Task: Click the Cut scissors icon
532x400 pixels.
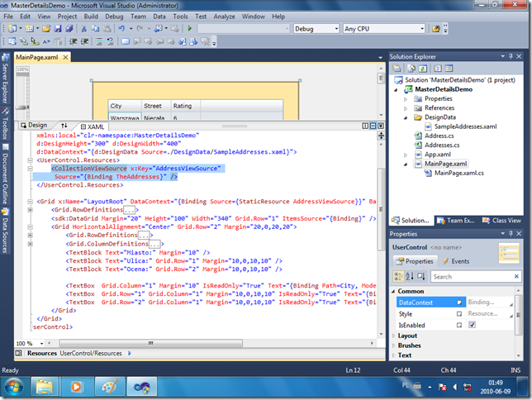Action: [x=83, y=29]
